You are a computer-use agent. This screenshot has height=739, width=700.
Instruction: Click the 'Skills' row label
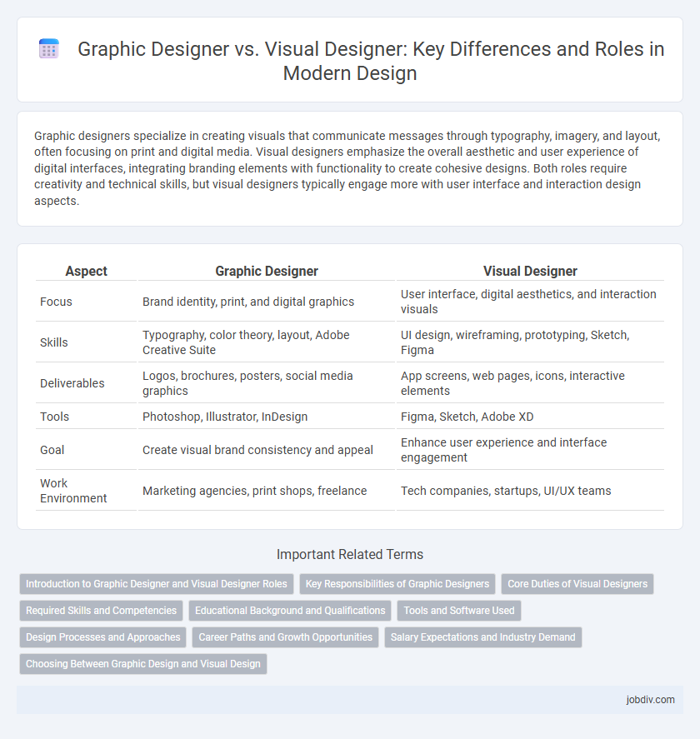tap(53, 342)
